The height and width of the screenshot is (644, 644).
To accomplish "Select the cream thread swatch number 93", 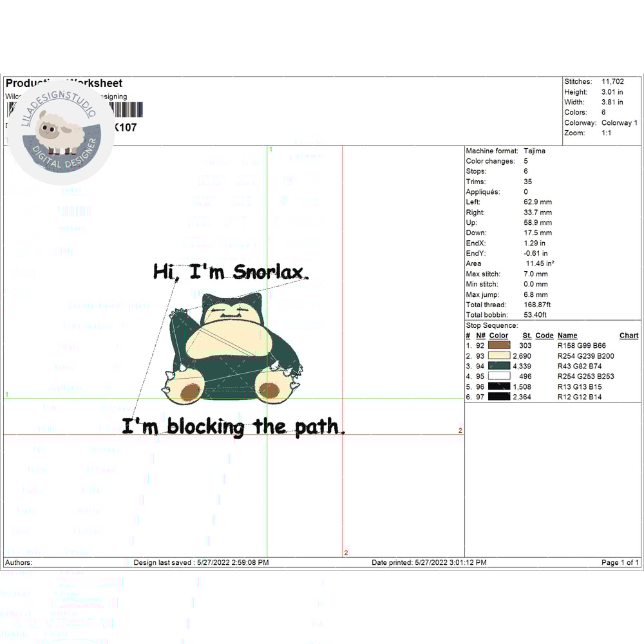I will (x=499, y=356).
